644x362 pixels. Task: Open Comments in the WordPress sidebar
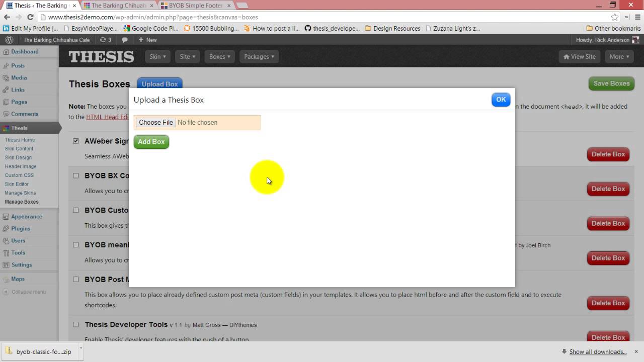click(25, 114)
